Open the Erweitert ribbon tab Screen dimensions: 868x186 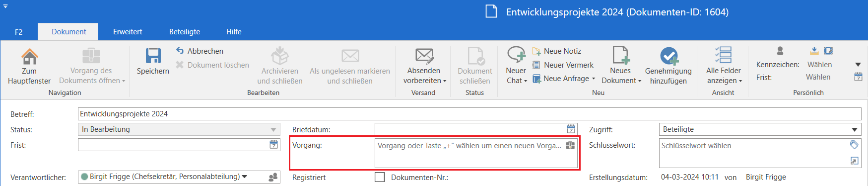128,32
